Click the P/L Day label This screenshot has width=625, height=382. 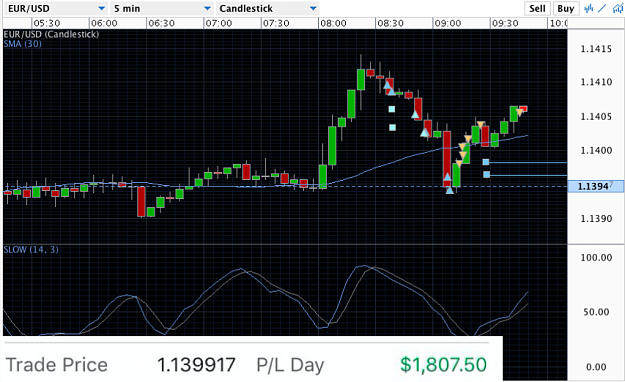291,365
